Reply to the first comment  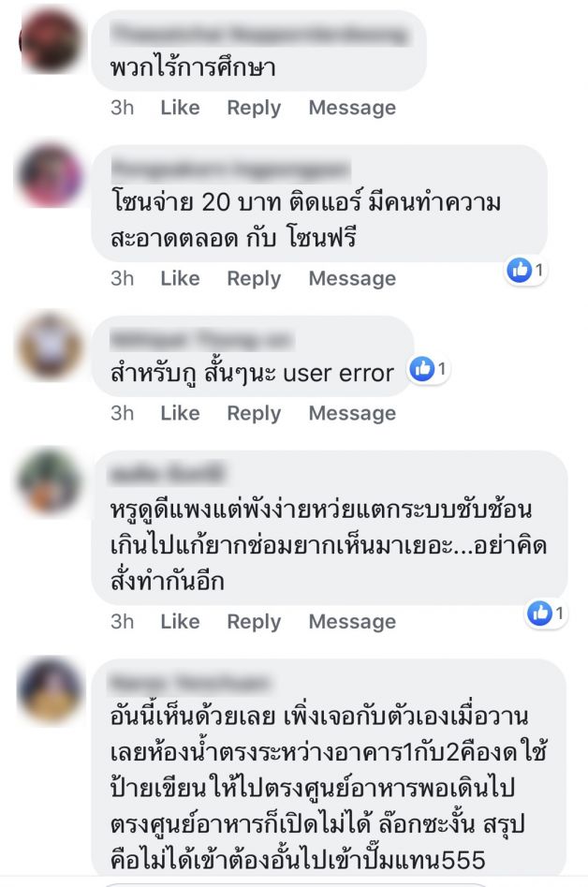pyautogui.click(x=254, y=108)
